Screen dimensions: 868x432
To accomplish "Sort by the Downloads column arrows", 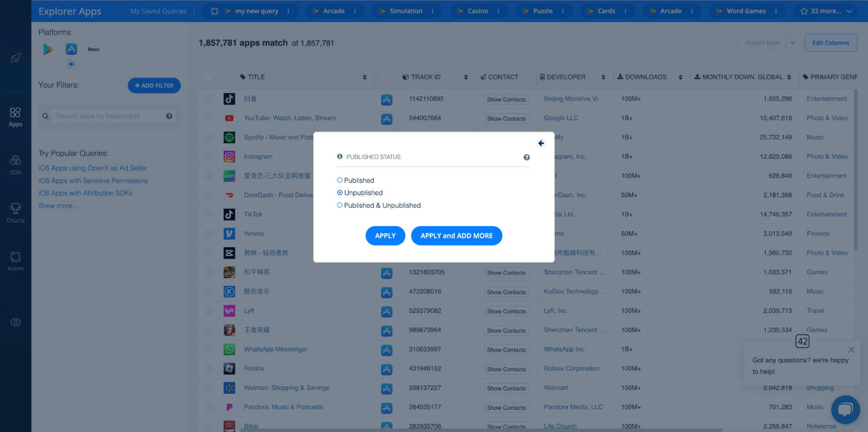I will coord(680,77).
